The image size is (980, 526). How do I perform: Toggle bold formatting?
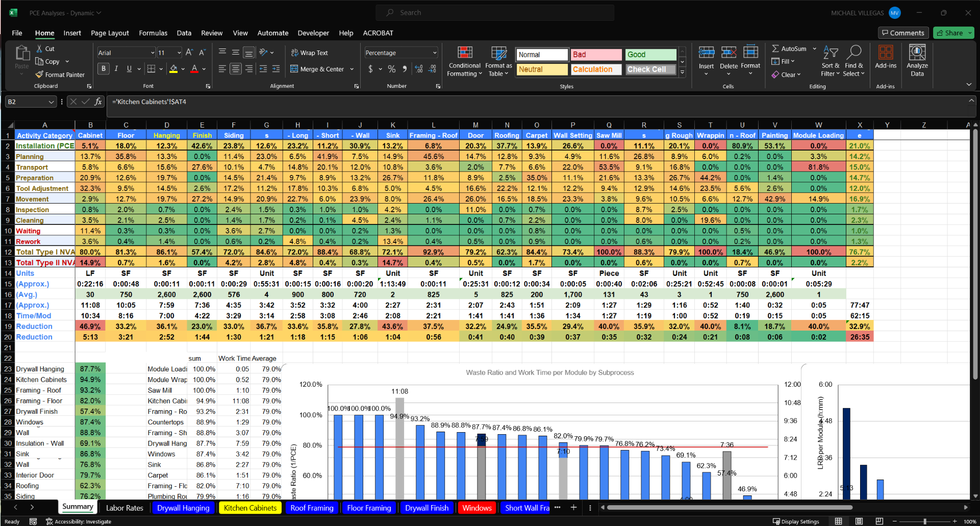(x=104, y=69)
